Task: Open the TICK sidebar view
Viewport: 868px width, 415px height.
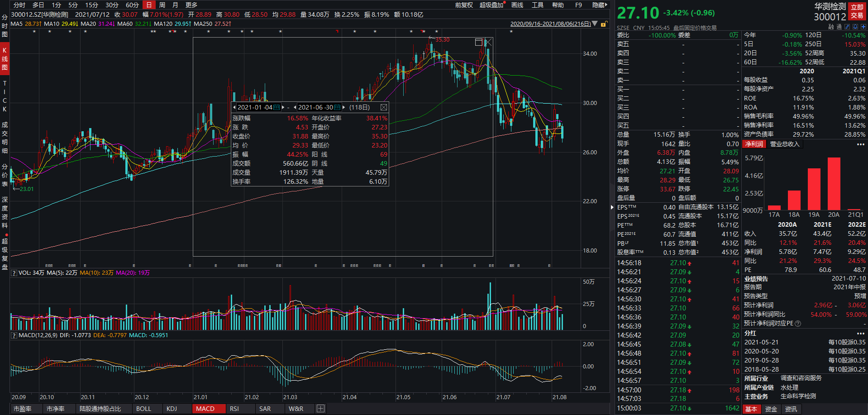Action: 5,96
